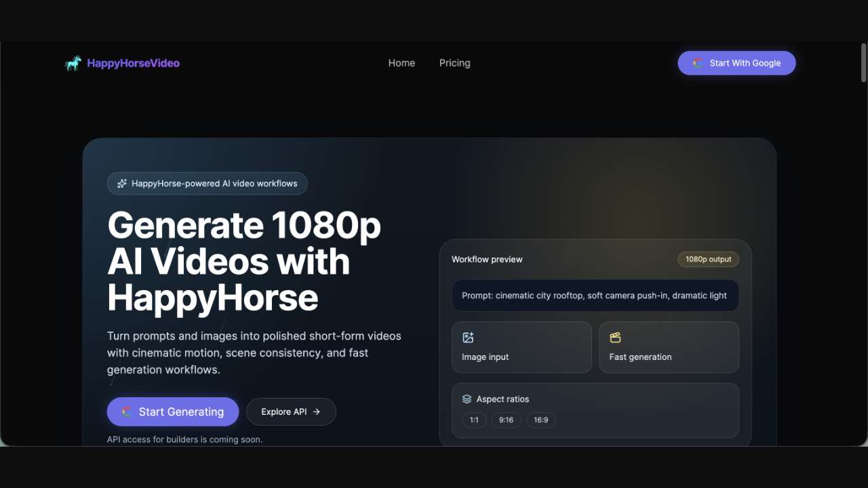The width and height of the screenshot is (868, 488).
Task: Open the Pricing navigation item
Action: (454, 63)
